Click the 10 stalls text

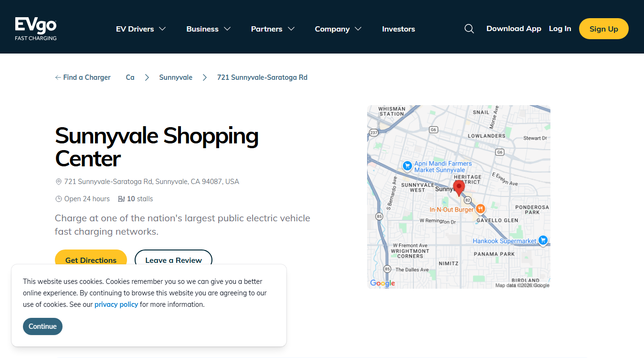pos(140,199)
